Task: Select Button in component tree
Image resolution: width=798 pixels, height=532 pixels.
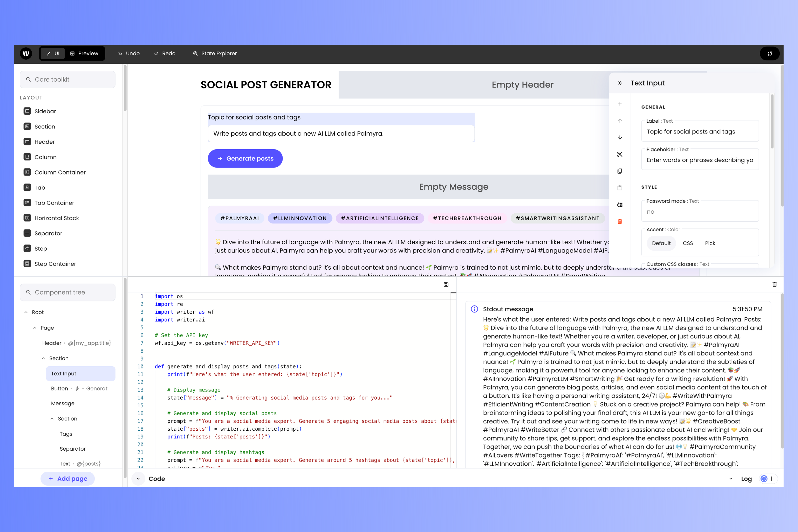Action: [x=80, y=388]
